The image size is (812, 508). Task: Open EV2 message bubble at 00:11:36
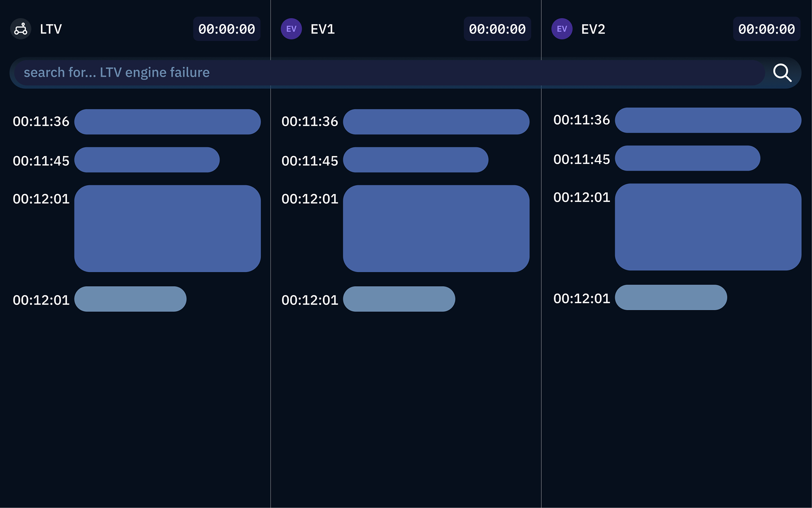(708, 120)
